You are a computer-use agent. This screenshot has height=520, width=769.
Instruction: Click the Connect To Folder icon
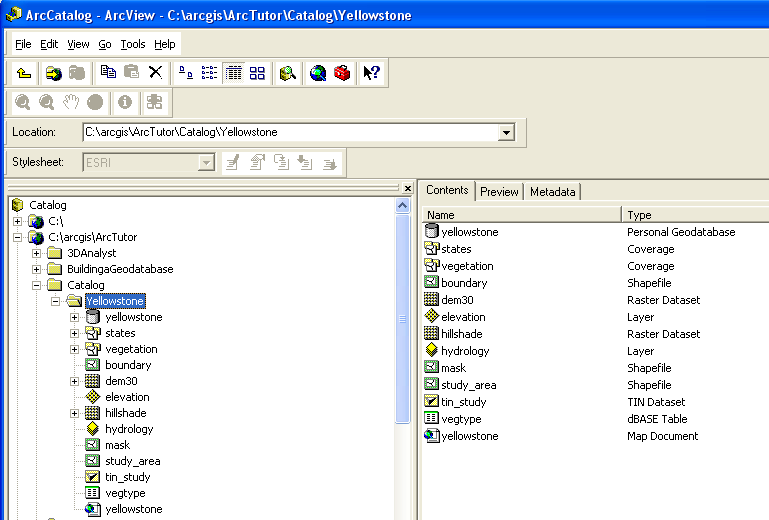click(x=53, y=73)
